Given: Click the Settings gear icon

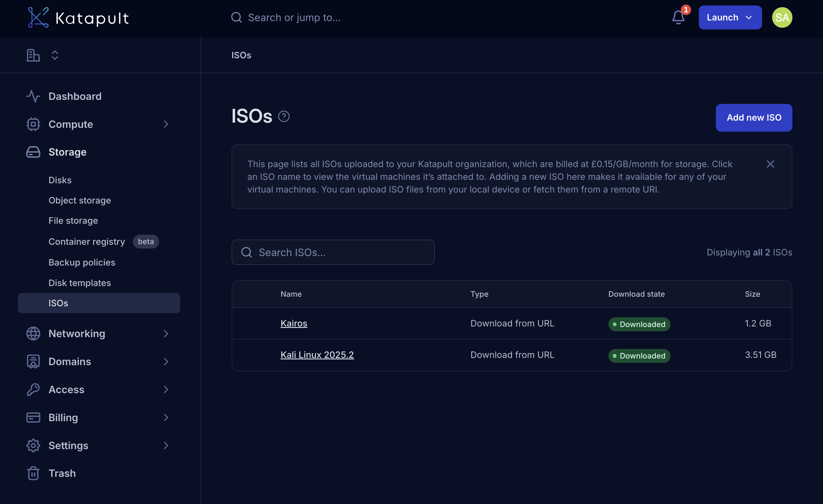Looking at the screenshot, I should click(33, 445).
